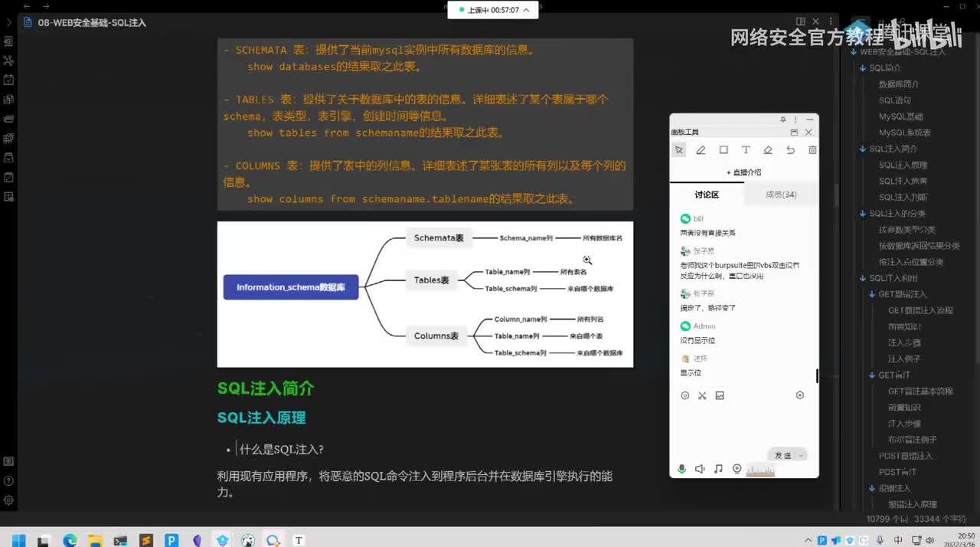Collapse the GET显错注入 outline section

(x=872, y=294)
